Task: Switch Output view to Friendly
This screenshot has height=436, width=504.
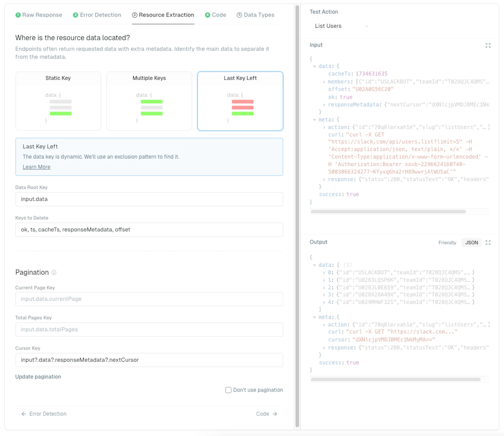Action: coord(447,243)
